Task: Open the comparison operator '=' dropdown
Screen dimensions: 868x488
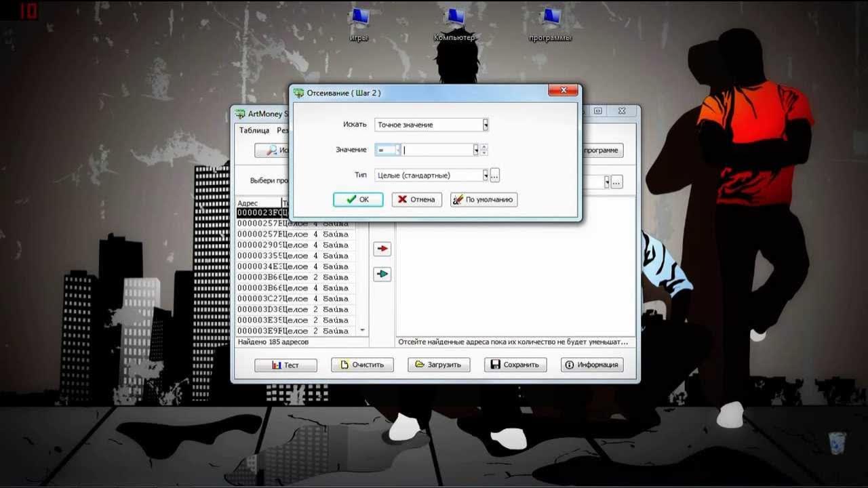Action: (x=388, y=150)
